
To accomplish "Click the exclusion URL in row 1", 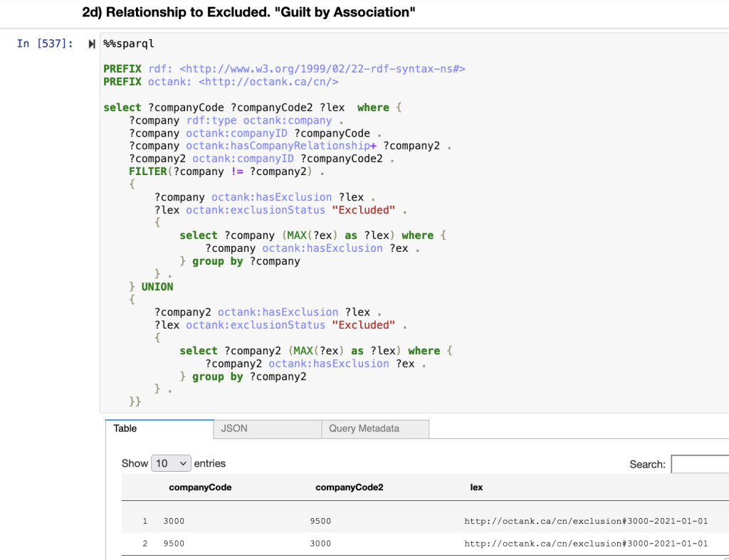I will pos(585,522).
